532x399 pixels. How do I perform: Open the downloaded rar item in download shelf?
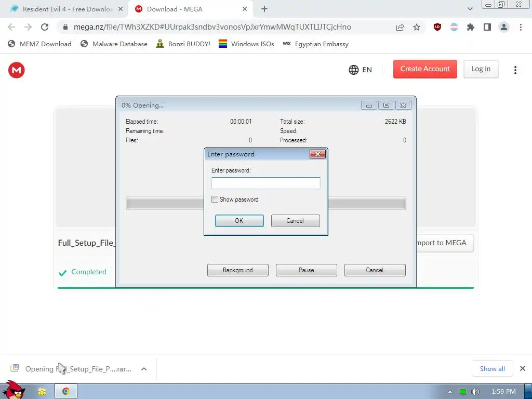pos(72,369)
